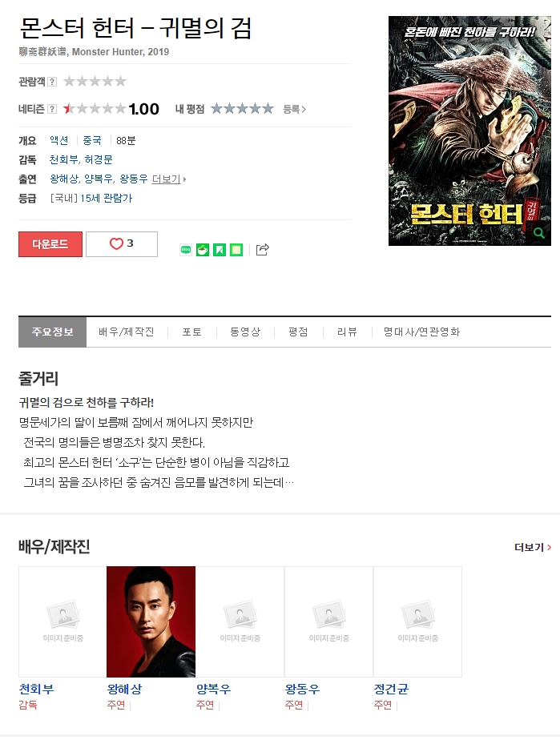Click the green bookmark share icon
This screenshot has width=560, height=740.
220,250
